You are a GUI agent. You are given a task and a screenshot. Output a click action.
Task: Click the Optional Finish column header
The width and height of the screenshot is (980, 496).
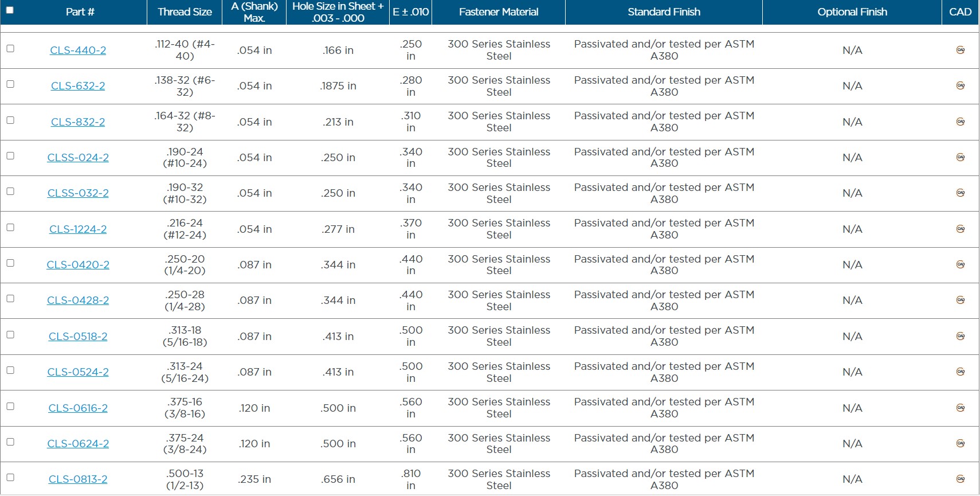click(x=852, y=12)
